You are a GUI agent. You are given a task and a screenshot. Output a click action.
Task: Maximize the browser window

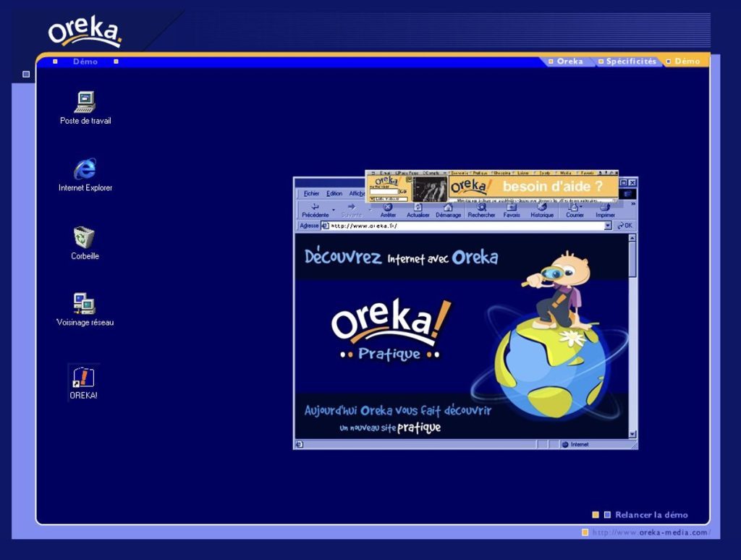click(x=623, y=182)
